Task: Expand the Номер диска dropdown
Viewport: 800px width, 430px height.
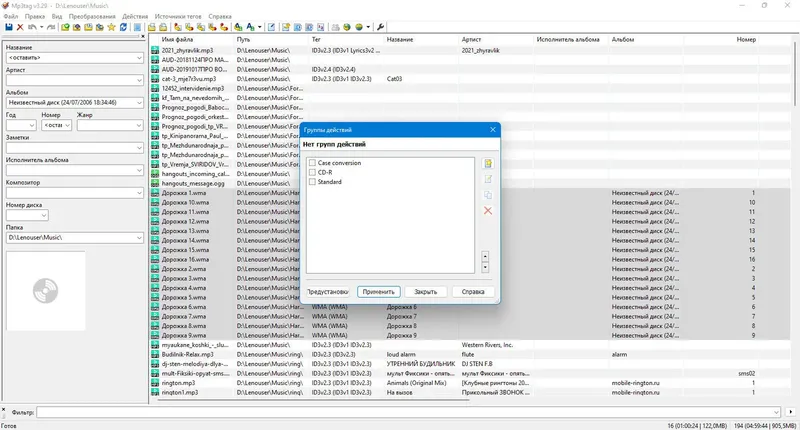Action: (x=44, y=215)
